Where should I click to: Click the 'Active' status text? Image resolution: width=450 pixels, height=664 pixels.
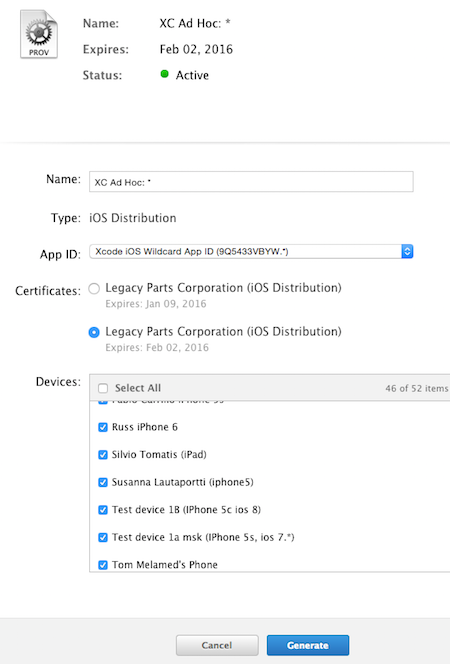click(x=192, y=75)
